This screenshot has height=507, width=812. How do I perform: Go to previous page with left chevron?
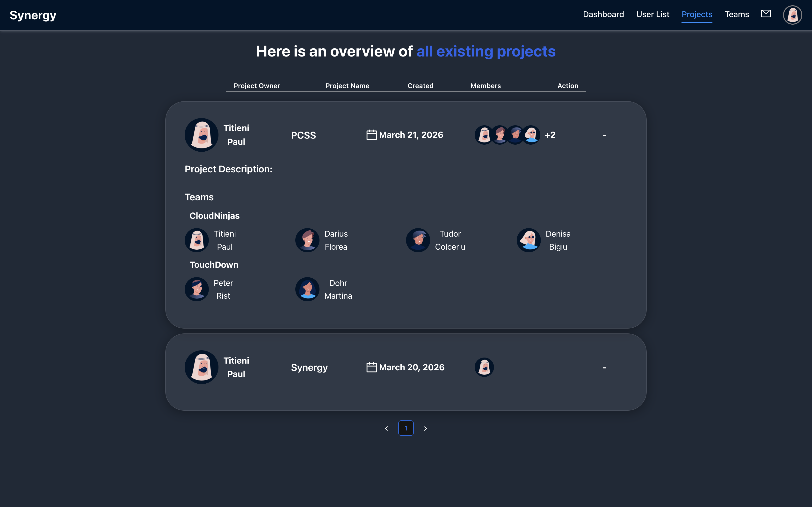(x=387, y=428)
